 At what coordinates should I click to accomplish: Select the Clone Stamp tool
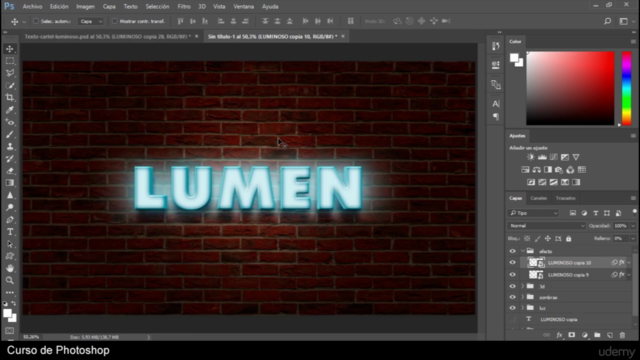[x=10, y=147]
